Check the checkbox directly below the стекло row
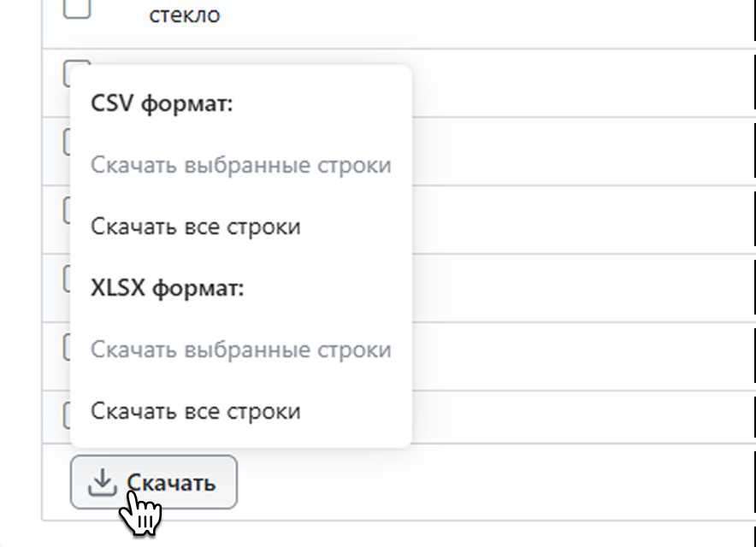 [68, 74]
